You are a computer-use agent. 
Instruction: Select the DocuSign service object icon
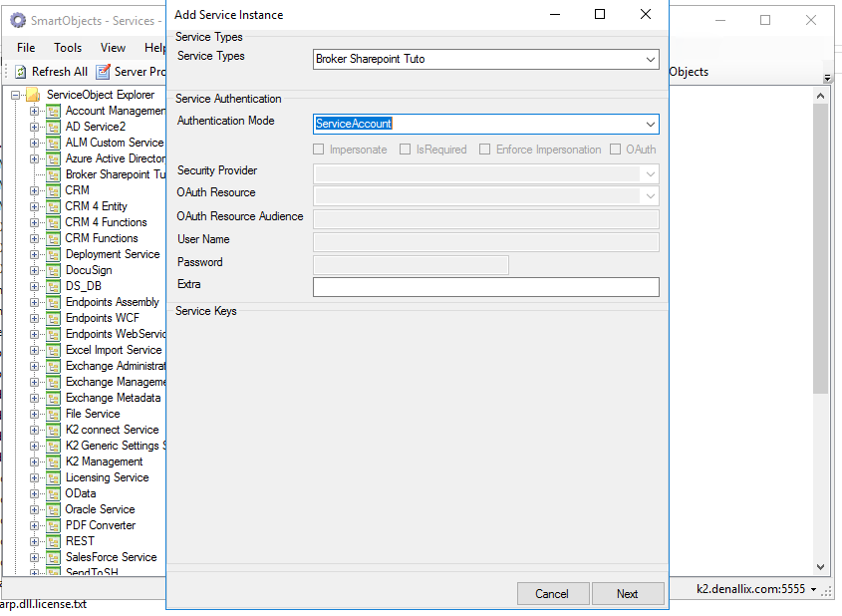52,270
